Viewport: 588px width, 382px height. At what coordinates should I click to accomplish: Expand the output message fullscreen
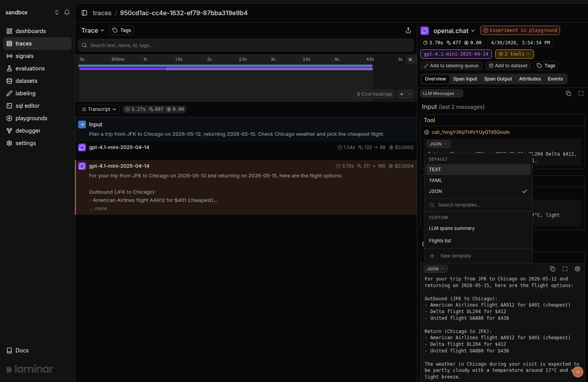coord(565,269)
